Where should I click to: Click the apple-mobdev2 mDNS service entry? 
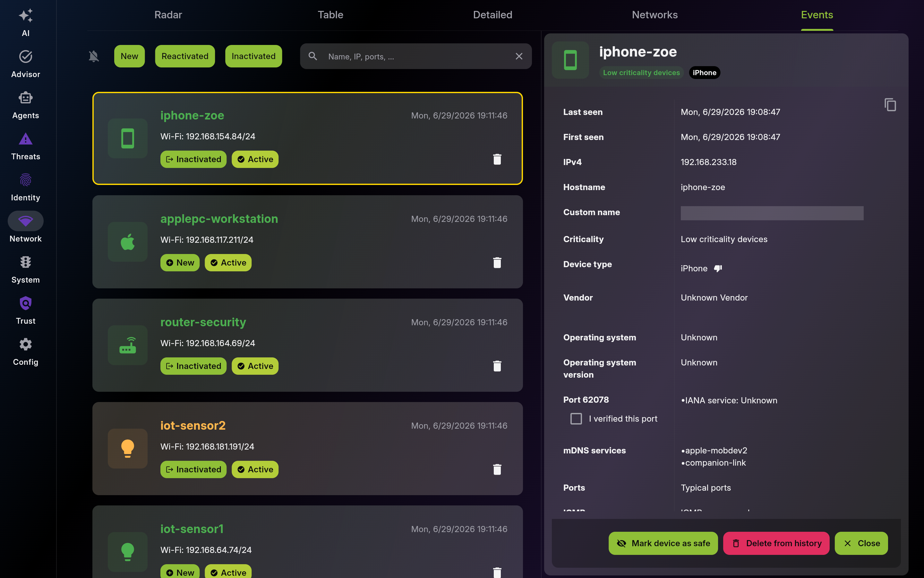coord(714,451)
